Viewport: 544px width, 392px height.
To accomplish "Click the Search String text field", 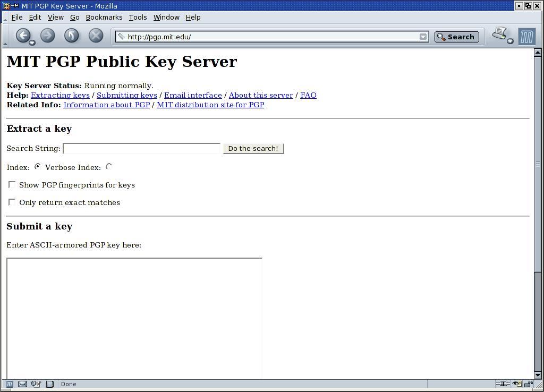I will 141,149.
